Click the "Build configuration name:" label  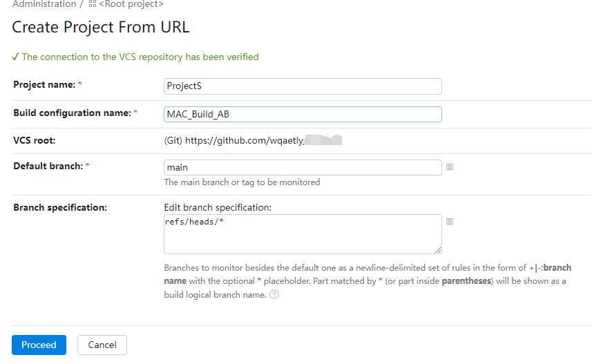click(72, 113)
